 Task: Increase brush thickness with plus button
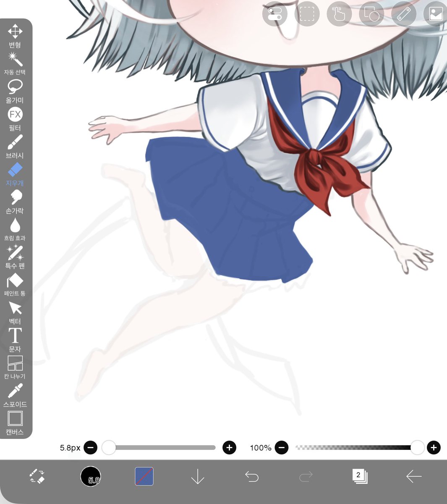(x=229, y=448)
